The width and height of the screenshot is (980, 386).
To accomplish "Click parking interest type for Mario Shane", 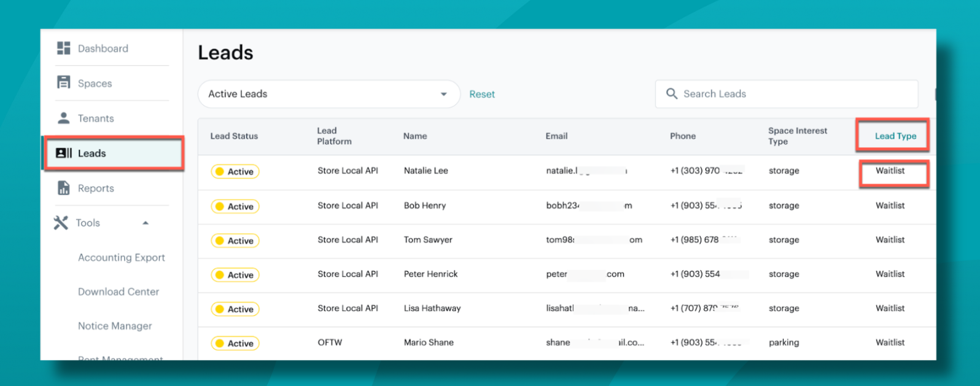I will coord(784,343).
